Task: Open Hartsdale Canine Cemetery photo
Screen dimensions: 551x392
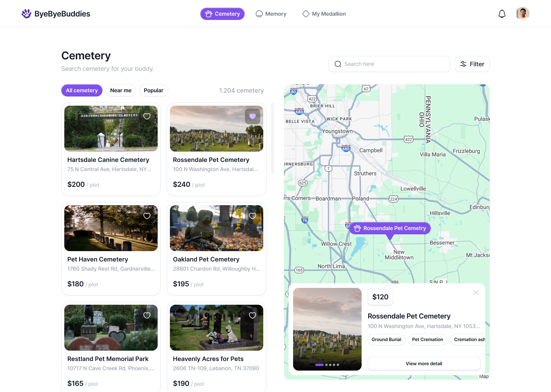Action: tap(111, 129)
